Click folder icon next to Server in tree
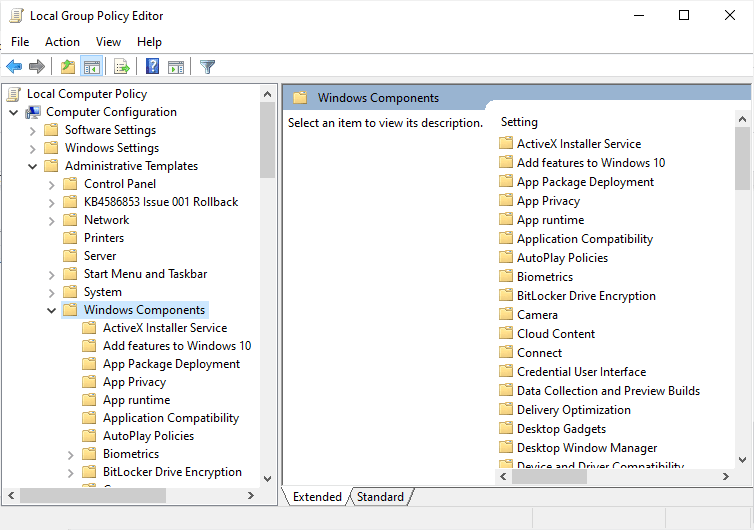The image size is (754, 530). (70, 255)
